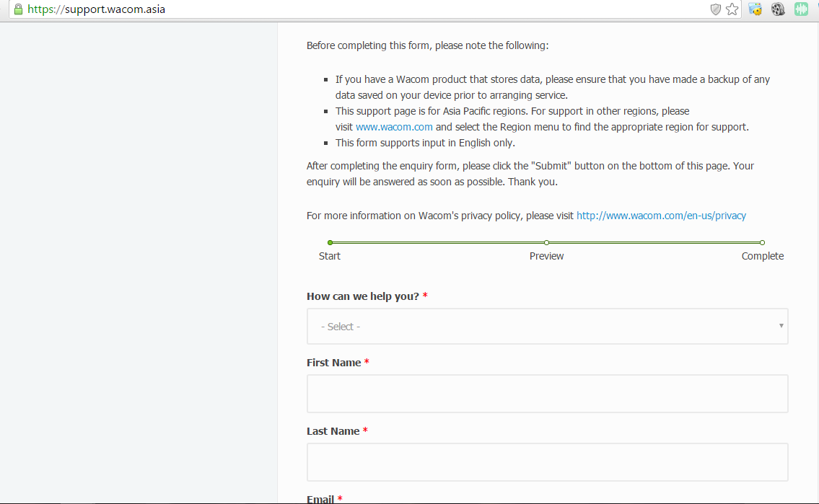Bookmark this page with the star icon
The width and height of the screenshot is (819, 504).
pyautogui.click(x=732, y=9)
